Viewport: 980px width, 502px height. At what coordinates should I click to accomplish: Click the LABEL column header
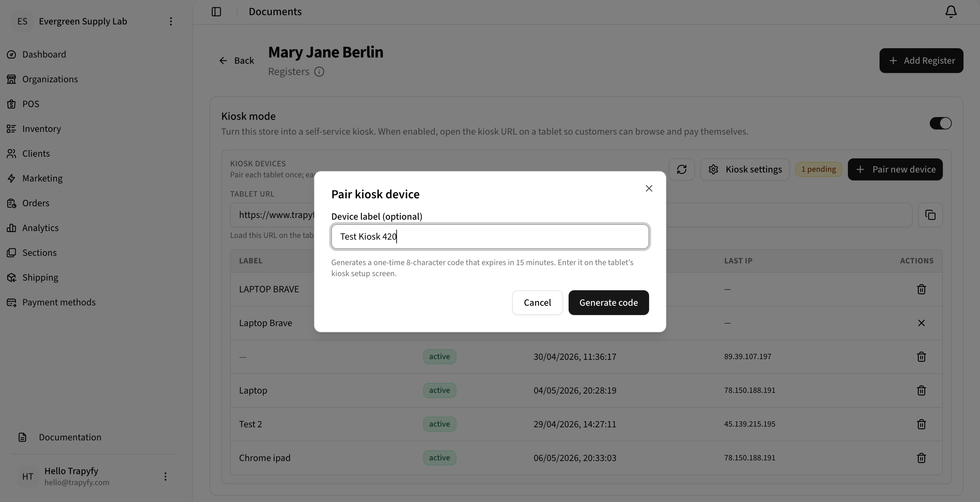pyautogui.click(x=250, y=261)
